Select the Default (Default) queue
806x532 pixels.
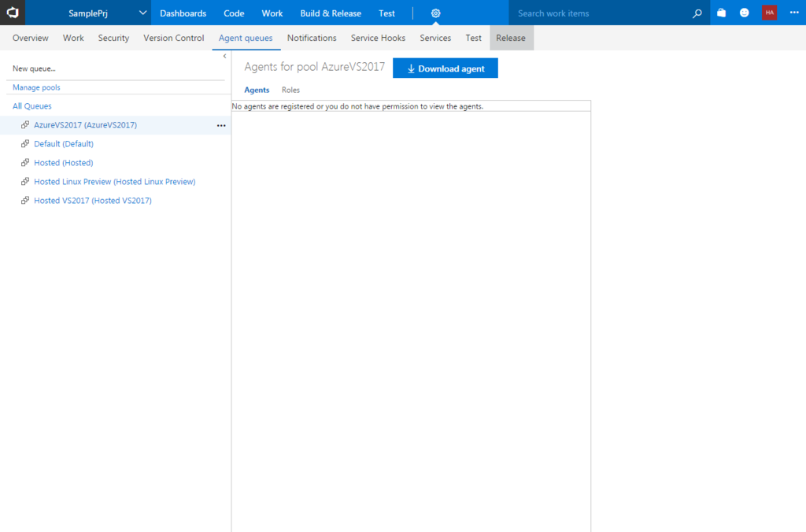pyautogui.click(x=64, y=144)
